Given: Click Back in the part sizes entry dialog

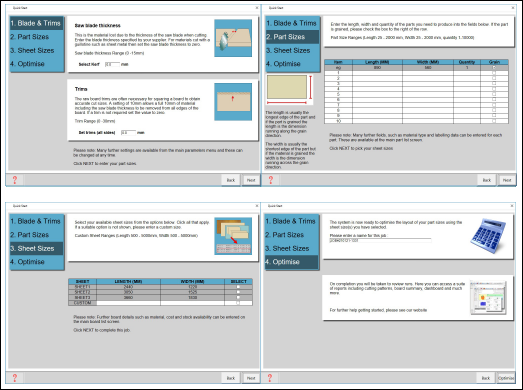Looking at the screenshot, I should coord(487,180).
